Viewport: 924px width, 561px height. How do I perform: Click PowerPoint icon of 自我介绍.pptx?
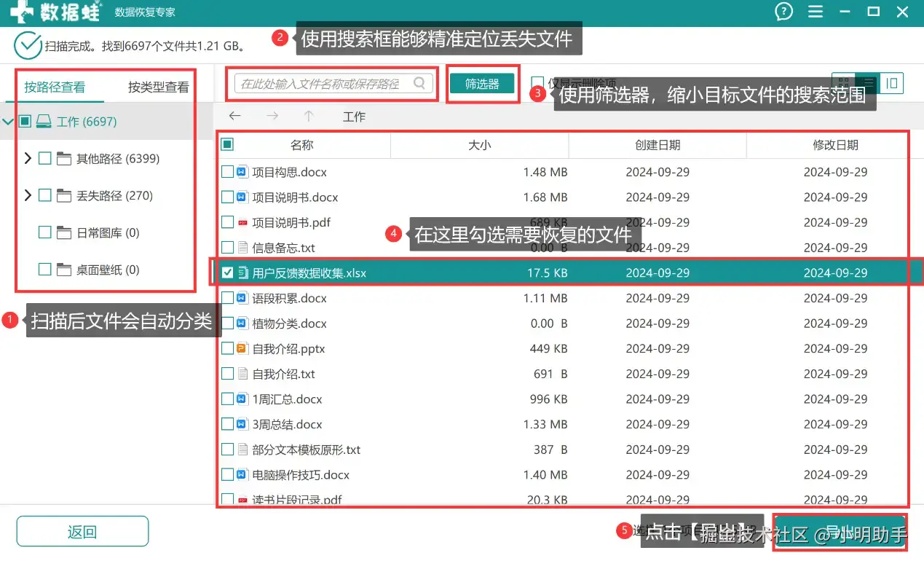(x=243, y=349)
